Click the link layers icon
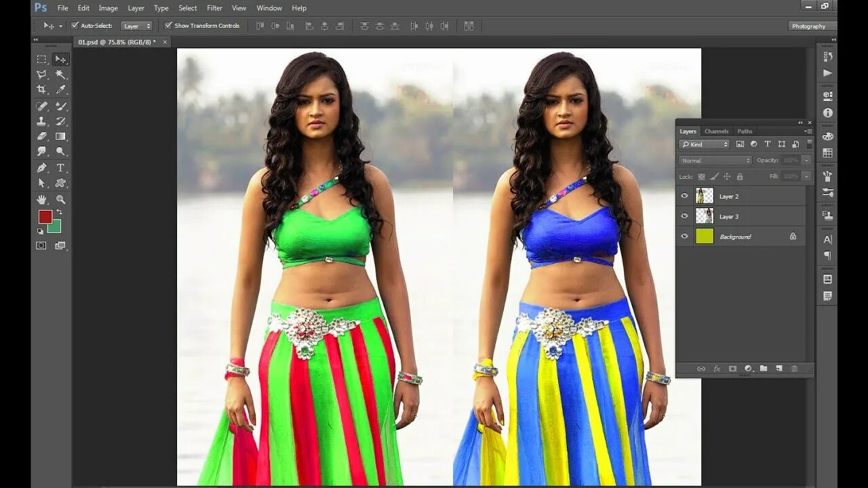 click(x=701, y=369)
